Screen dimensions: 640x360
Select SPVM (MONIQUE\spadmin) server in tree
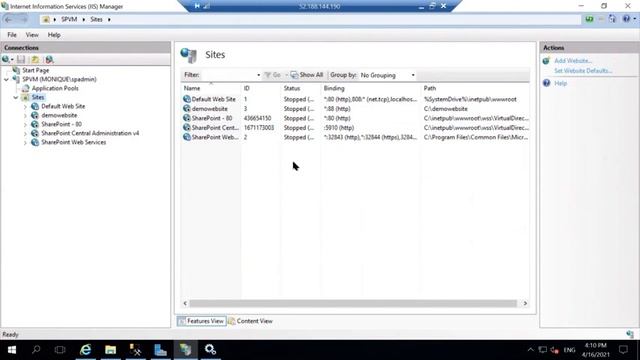(x=59, y=80)
